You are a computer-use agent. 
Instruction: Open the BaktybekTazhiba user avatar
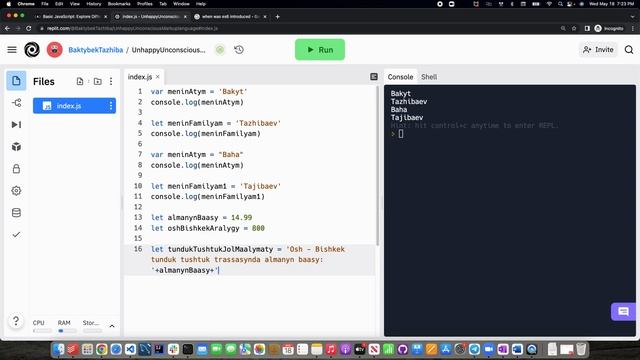point(54,50)
